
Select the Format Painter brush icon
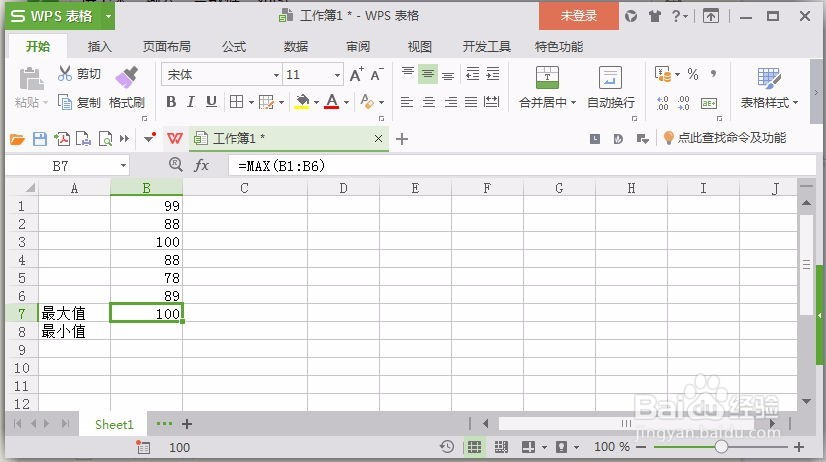(127, 77)
